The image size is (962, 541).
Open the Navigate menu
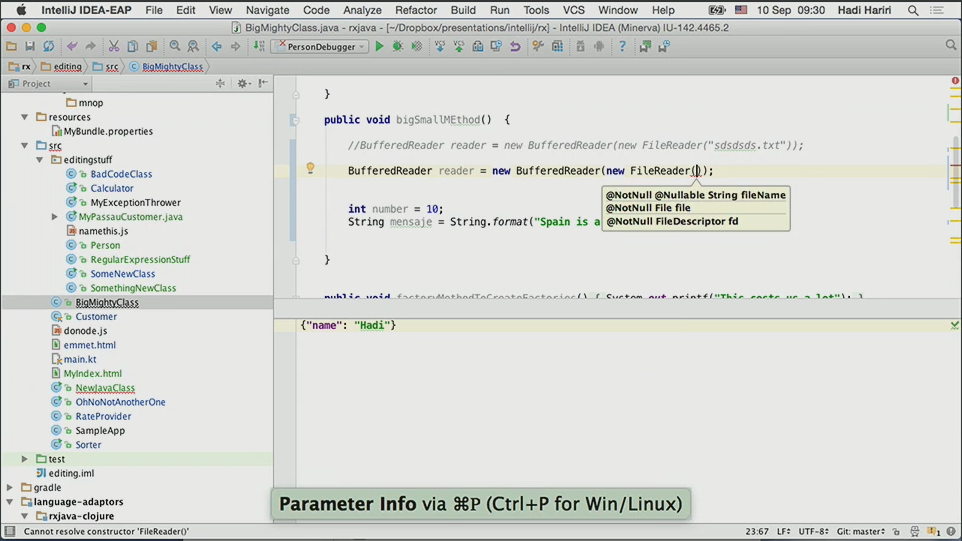coord(267,10)
